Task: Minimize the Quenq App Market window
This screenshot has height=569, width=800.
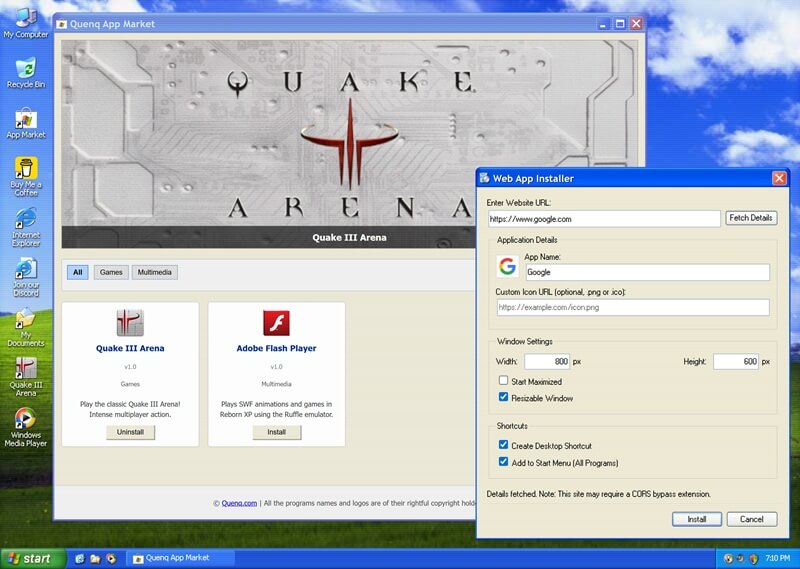Action: coord(603,23)
